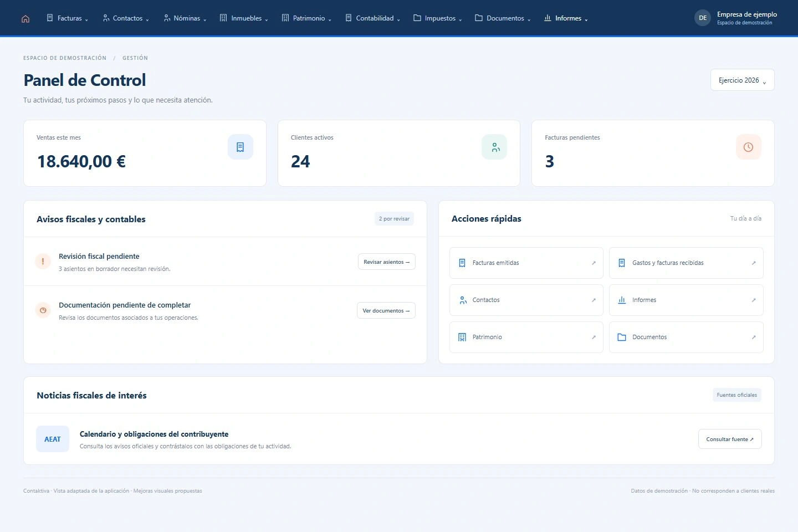Open the Ejercicio 2026 year dropdown
The image size is (798, 532).
743,80
